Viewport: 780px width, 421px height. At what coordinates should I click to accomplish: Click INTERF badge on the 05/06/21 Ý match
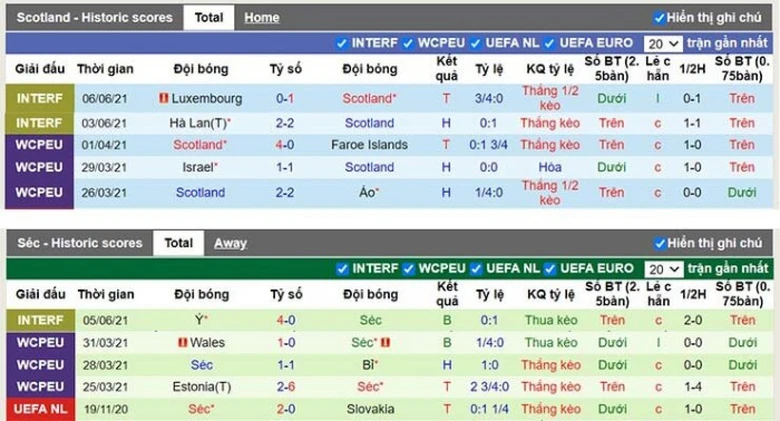(39, 320)
